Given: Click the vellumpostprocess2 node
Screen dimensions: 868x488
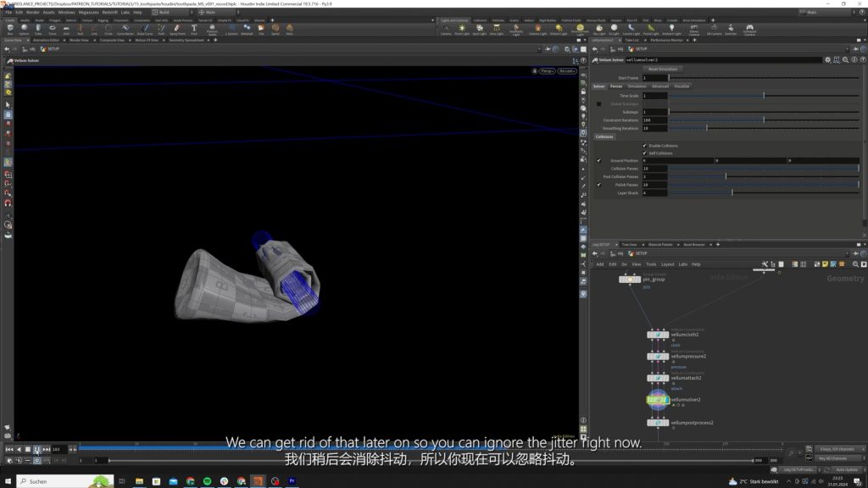Looking at the screenshot, I should (658, 423).
